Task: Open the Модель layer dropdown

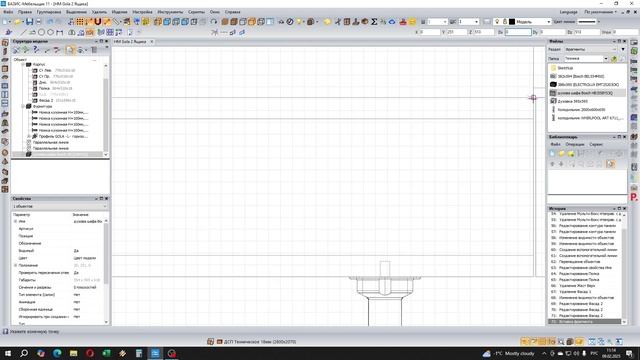Action: pyautogui.click(x=548, y=22)
